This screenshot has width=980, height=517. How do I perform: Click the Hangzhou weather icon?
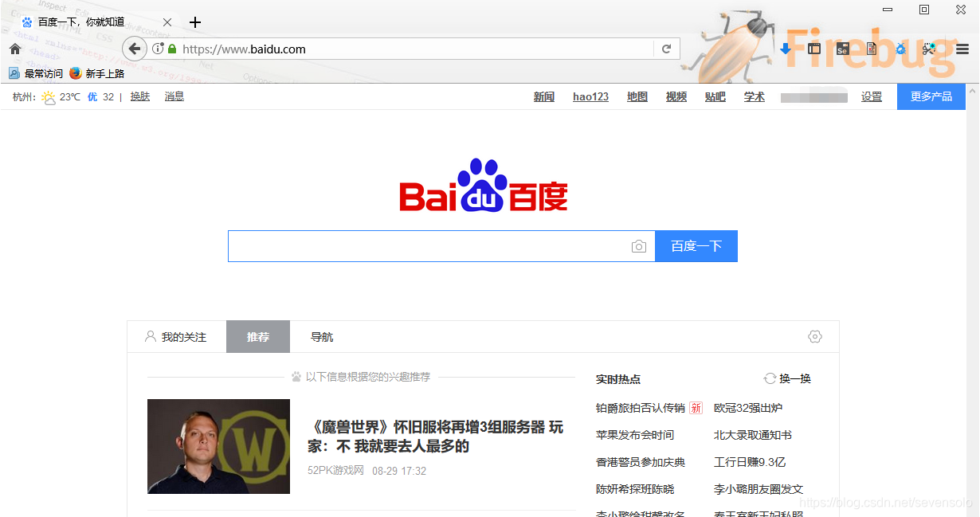tap(48, 96)
